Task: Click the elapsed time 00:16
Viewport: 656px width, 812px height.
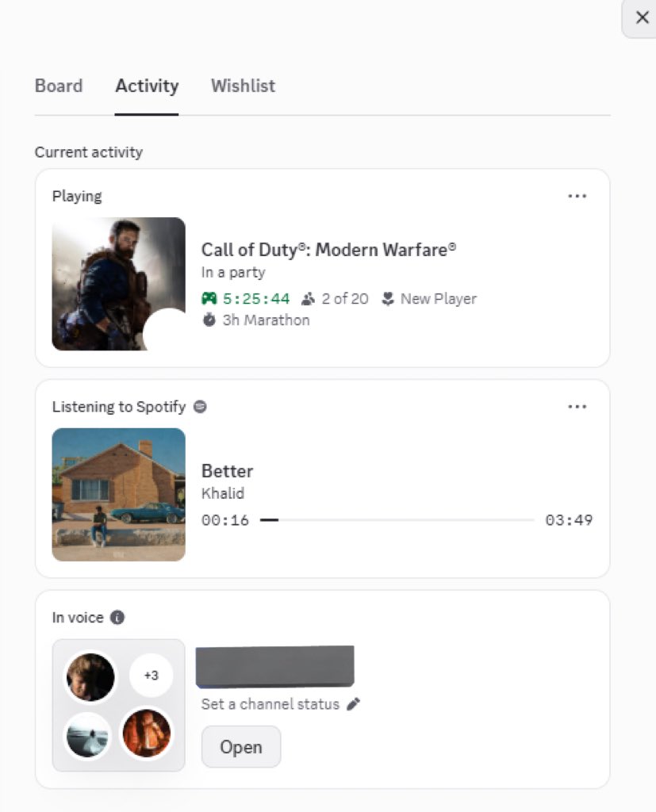Action: point(225,520)
